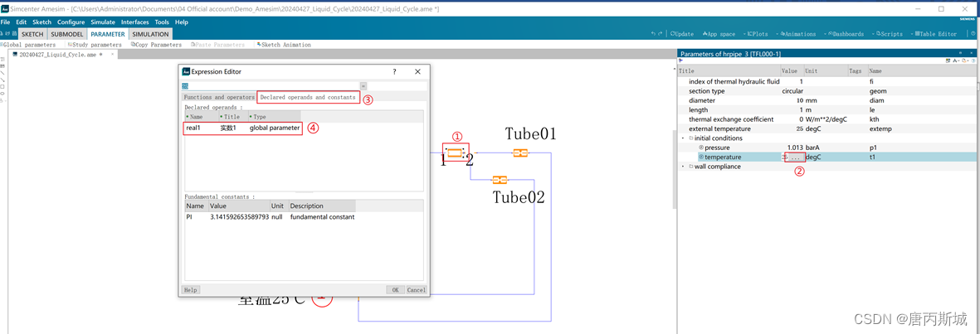This screenshot has width=980, height=334.
Task: Select the Tube02 pipe component
Action: click(x=500, y=180)
